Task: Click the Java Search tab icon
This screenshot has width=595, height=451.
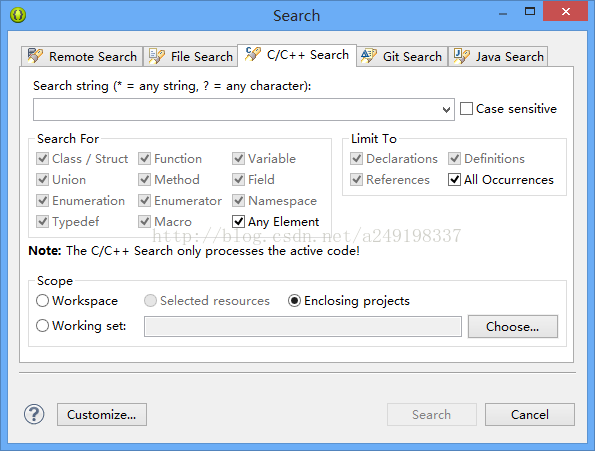Action: (x=461, y=56)
